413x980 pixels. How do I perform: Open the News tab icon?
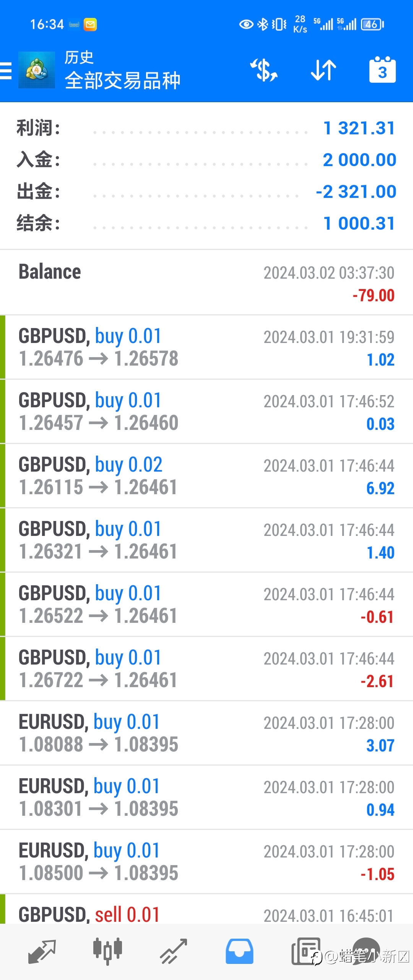pyautogui.click(x=306, y=952)
